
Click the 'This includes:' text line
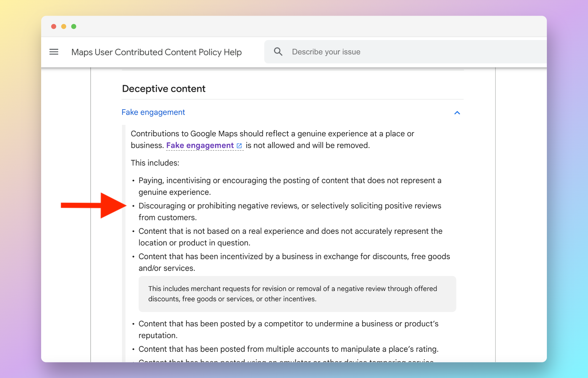pos(155,163)
